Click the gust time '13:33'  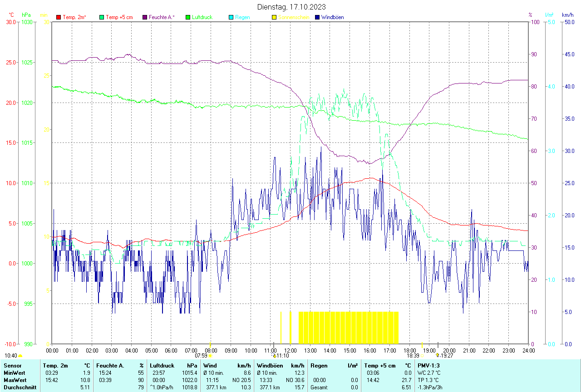click(266, 380)
